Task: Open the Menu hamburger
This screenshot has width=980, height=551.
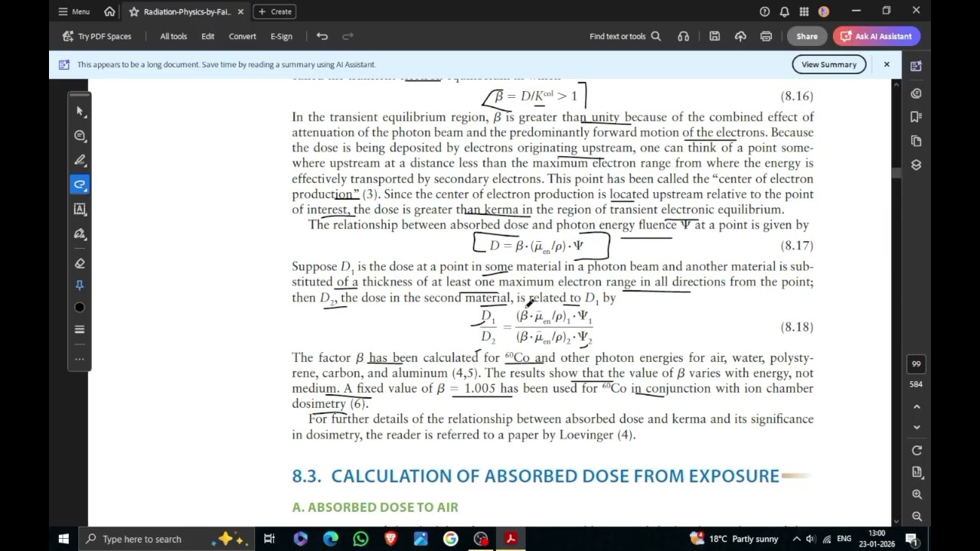Action: (x=74, y=11)
